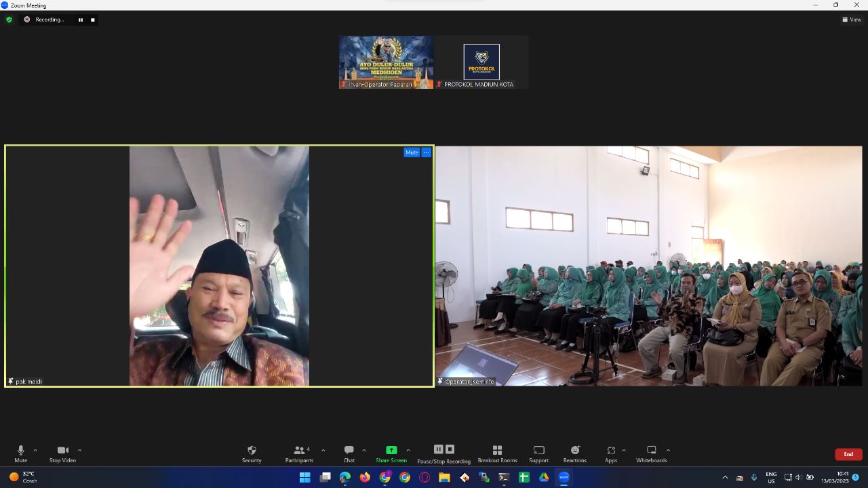Open the View menu at top right
Viewport: 868px width, 488px height.
pos(852,20)
